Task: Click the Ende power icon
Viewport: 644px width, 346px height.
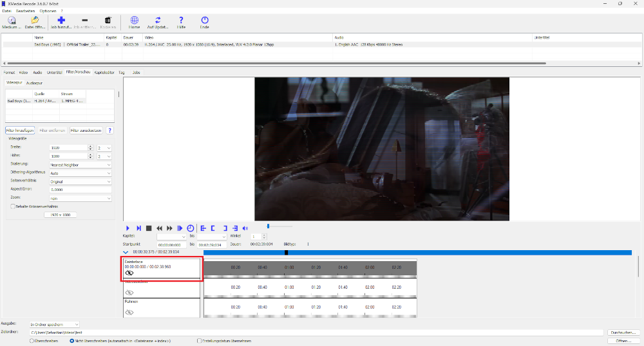Action: [205, 20]
